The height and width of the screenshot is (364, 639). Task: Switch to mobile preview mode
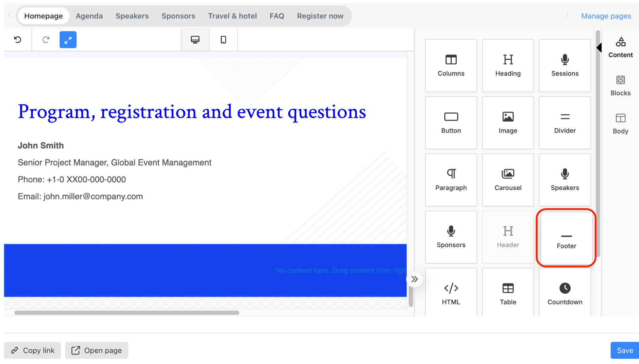[223, 40]
